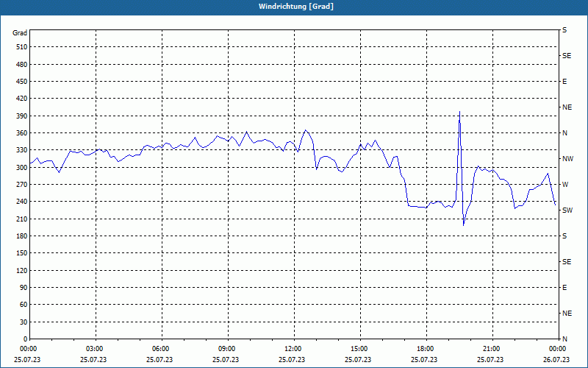This screenshot has width=588, height=368.
Task: Click the 'Windrichtung [Grad]' chart title
Action: [296, 7]
